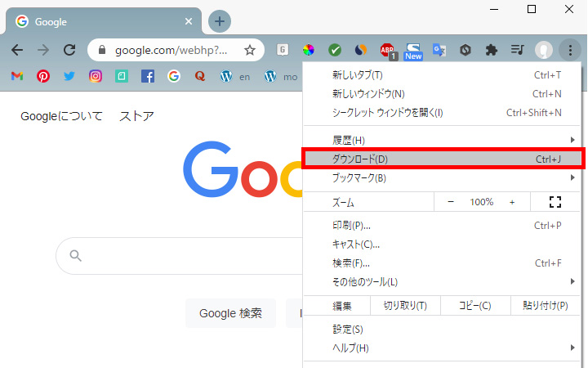The height and width of the screenshot is (368, 588).
Task: Open the Instagram bookmark
Action: pos(96,76)
